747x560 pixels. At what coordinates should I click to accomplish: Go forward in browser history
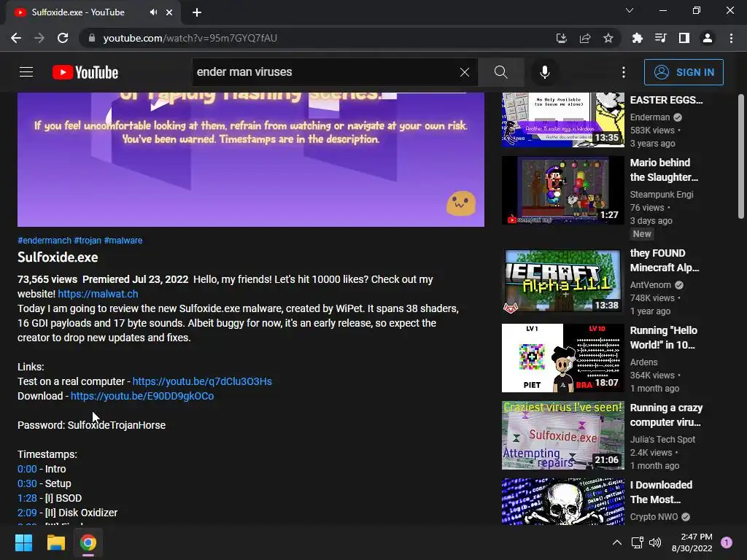point(39,38)
